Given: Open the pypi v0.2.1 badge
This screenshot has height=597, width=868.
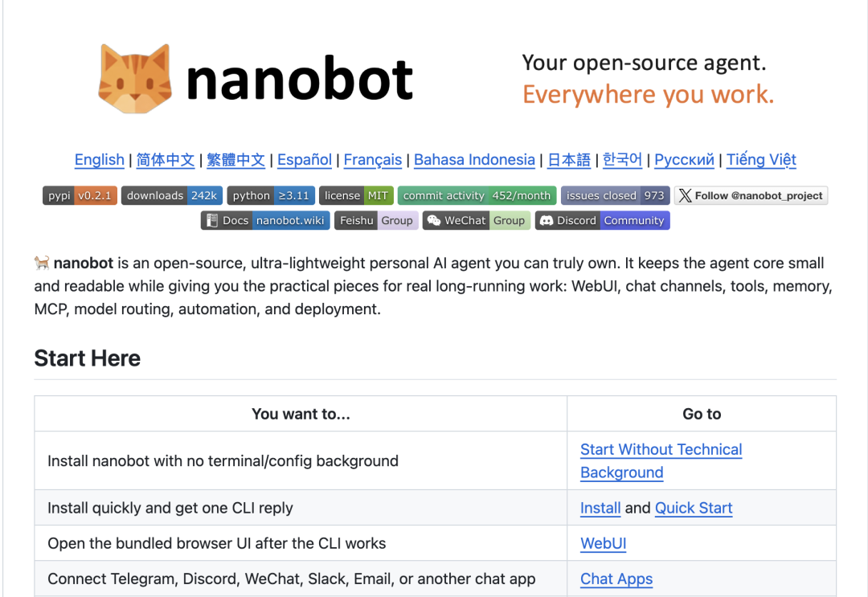Looking at the screenshot, I should (x=80, y=195).
